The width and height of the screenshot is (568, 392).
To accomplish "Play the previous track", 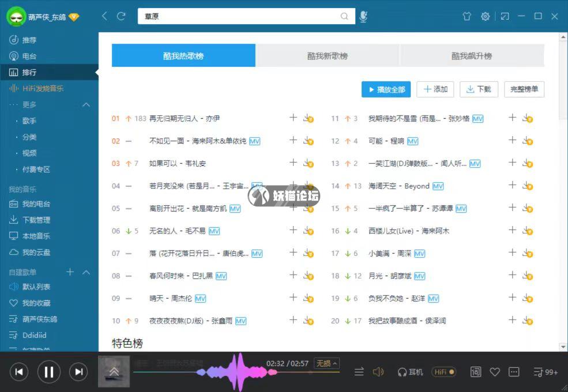I will click(x=19, y=372).
